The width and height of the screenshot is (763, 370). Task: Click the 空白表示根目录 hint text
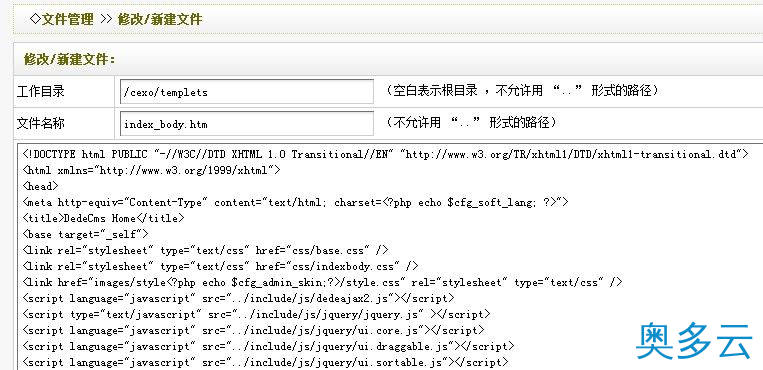click(523, 91)
